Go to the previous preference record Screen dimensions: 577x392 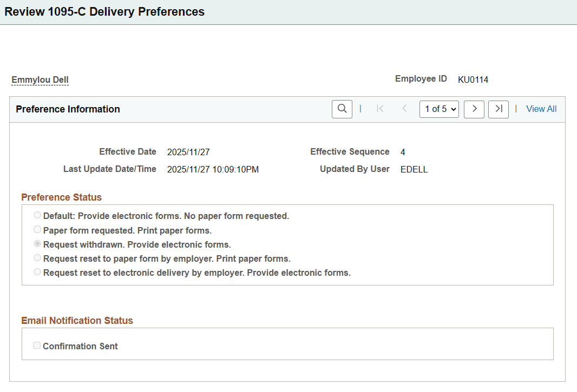tap(404, 109)
